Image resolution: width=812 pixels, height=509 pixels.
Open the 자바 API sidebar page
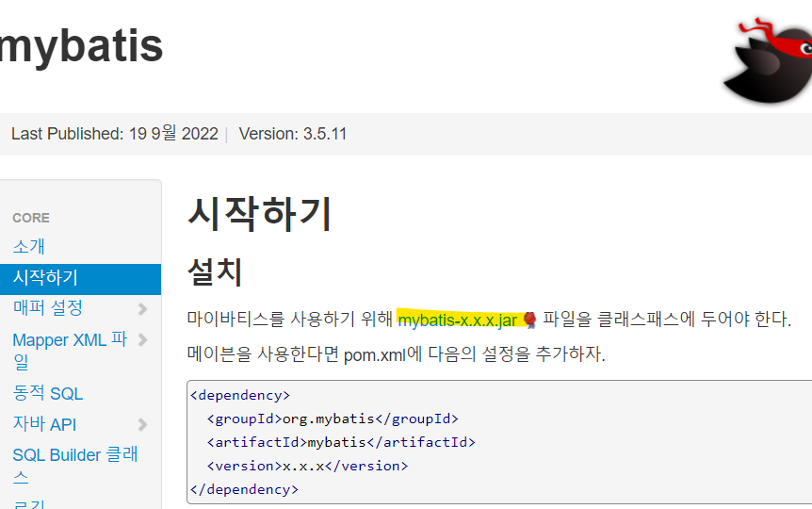point(44,424)
